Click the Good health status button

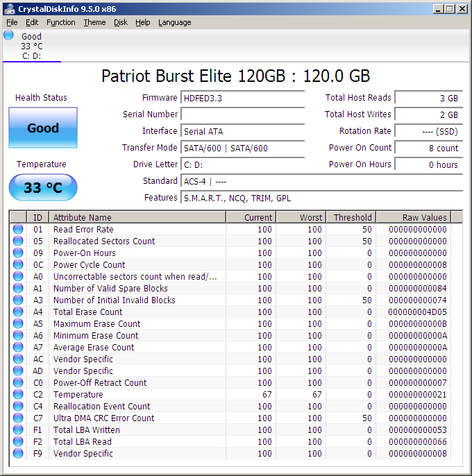pos(43,128)
